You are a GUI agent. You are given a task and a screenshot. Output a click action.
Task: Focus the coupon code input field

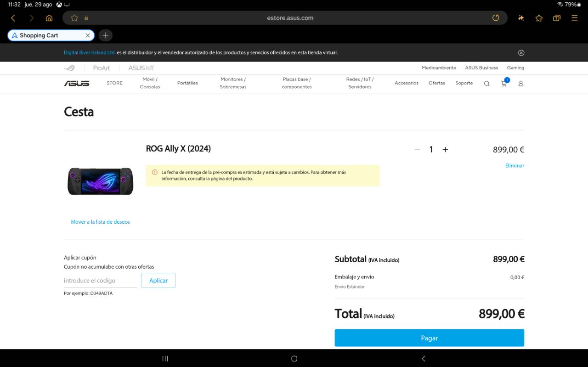pyautogui.click(x=100, y=281)
